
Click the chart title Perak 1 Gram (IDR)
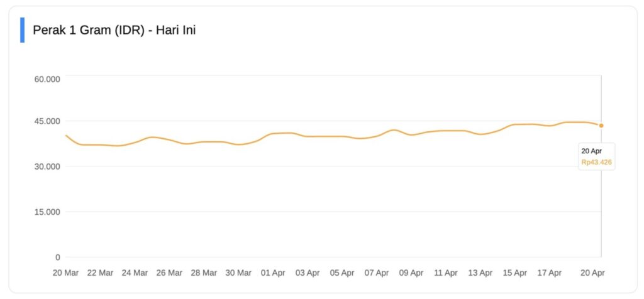tap(114, 30)
